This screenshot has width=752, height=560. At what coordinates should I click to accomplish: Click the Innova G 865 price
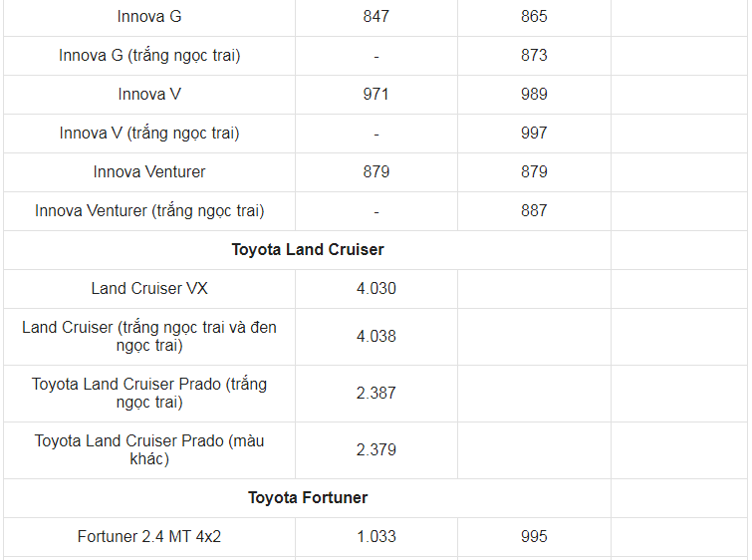[534, 16]
